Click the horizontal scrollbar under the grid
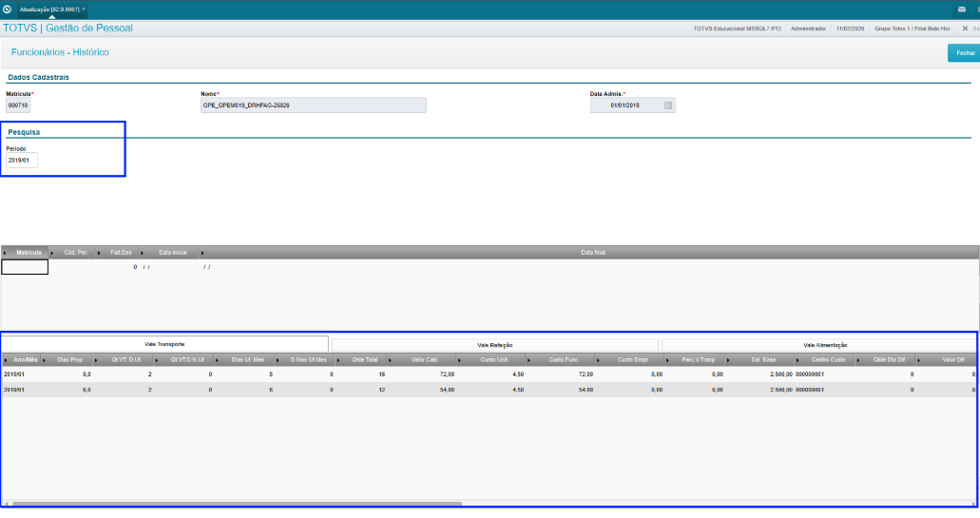The width and height of the screenshot is (980, 518). pos(238,504)
